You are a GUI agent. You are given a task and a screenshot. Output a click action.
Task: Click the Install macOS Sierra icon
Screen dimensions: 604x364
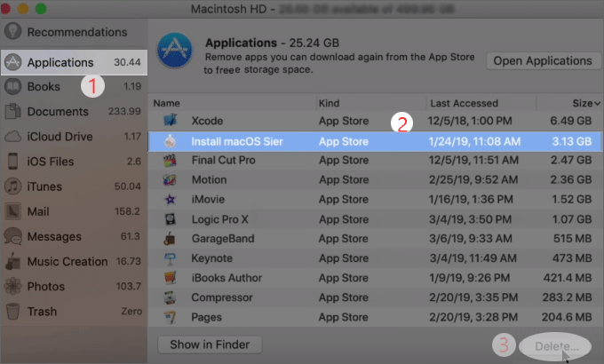click(170, 141)
